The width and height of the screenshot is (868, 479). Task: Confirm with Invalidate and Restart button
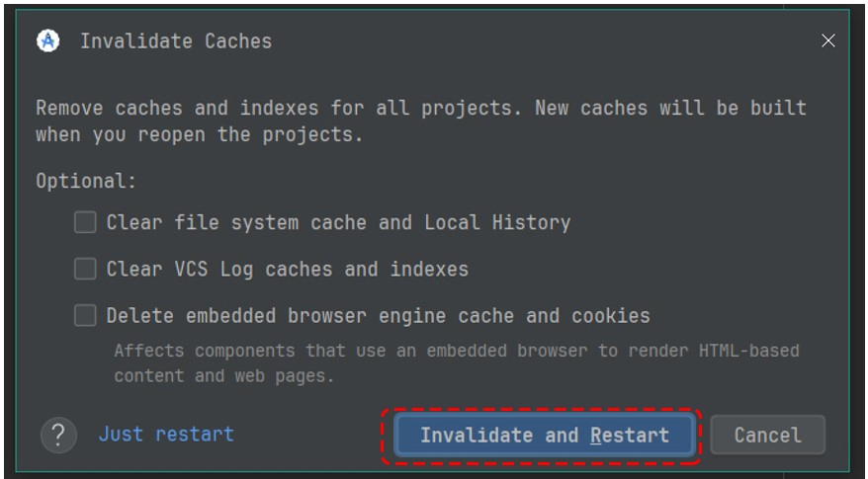[545, 436]
